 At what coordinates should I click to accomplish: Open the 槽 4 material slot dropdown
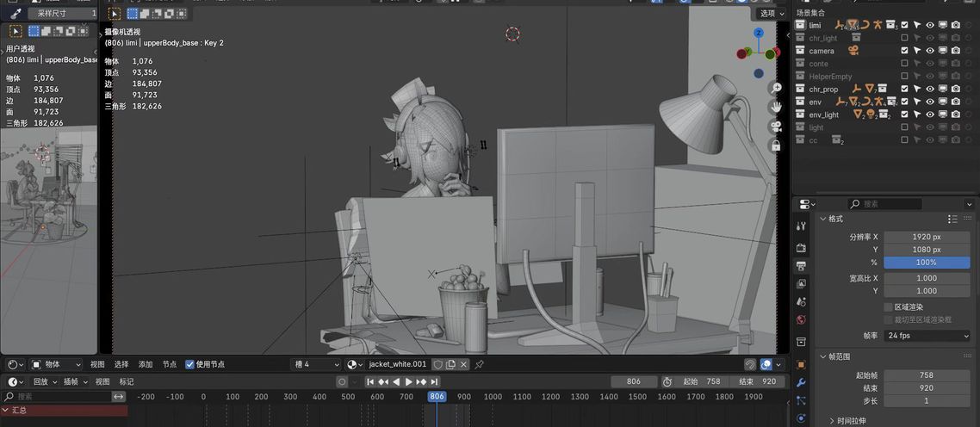[314, 364]
